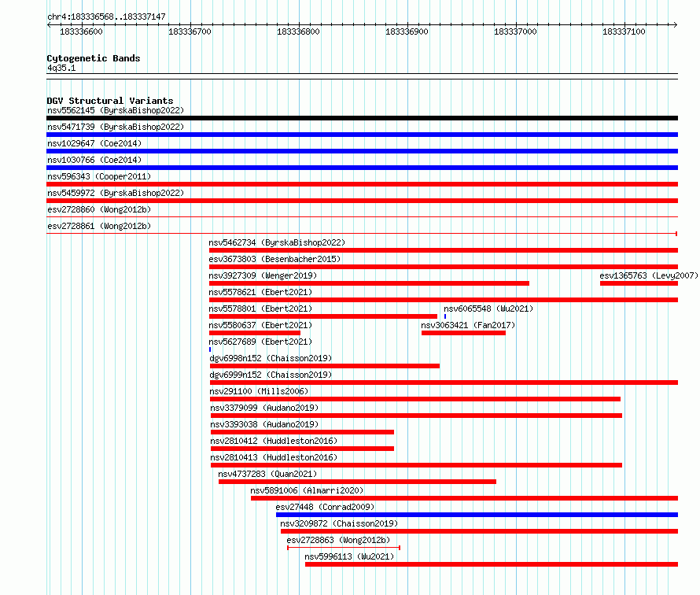The width and height of the screenshot is (700, 595).
Task: Click the red nsv5580637 variant bar
Action: click(x=255, y=333)
